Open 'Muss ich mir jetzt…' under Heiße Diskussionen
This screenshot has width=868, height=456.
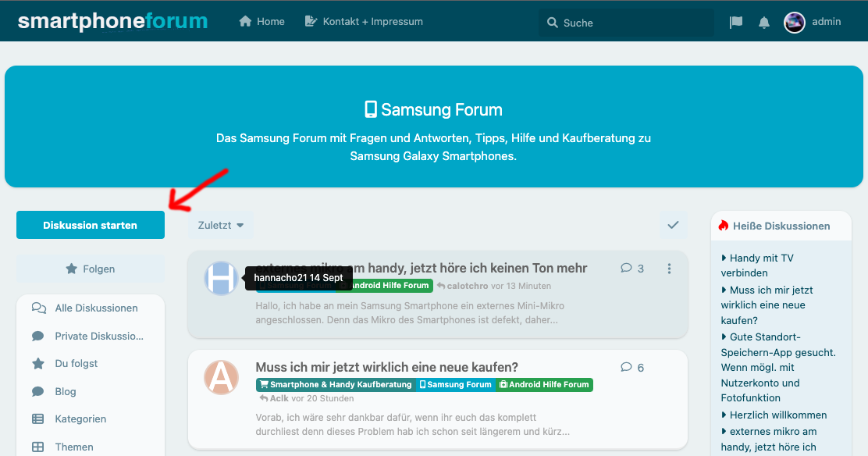[x=767, y=305]
